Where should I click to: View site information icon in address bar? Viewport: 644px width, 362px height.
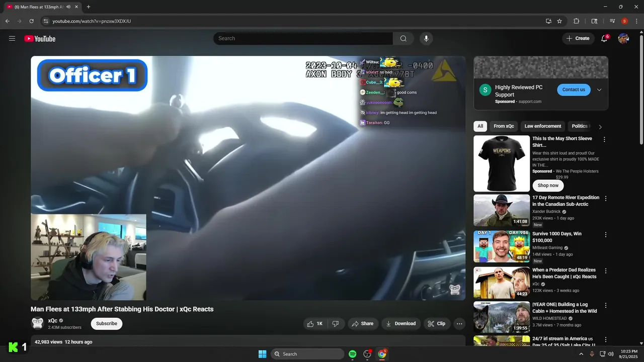(46, 21)
